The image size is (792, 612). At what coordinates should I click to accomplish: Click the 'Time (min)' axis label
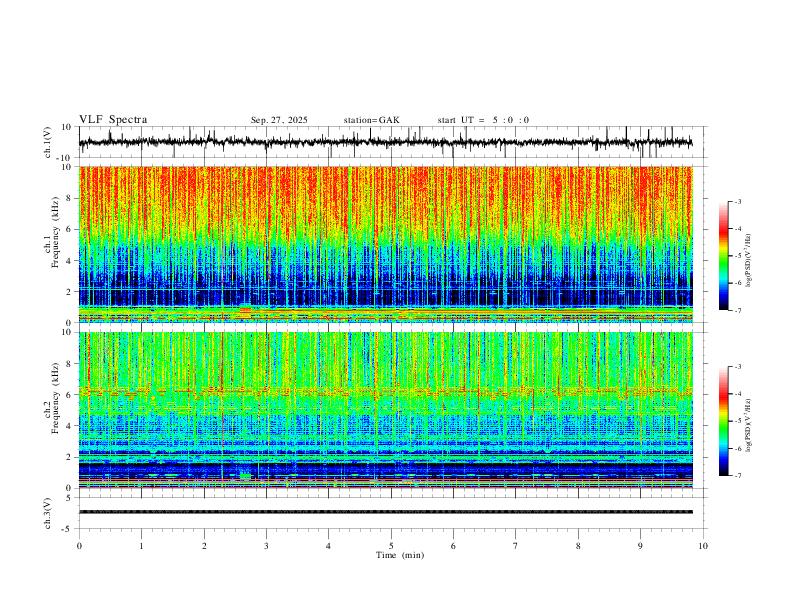(400, 555)
